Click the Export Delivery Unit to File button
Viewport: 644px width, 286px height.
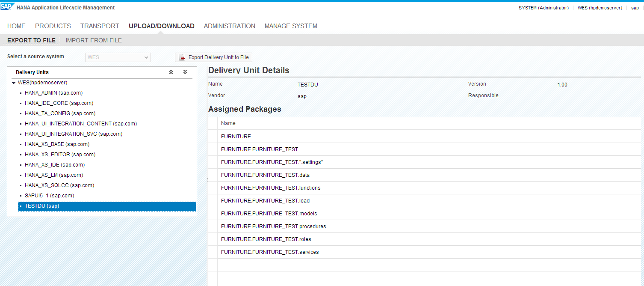point(214,57)
